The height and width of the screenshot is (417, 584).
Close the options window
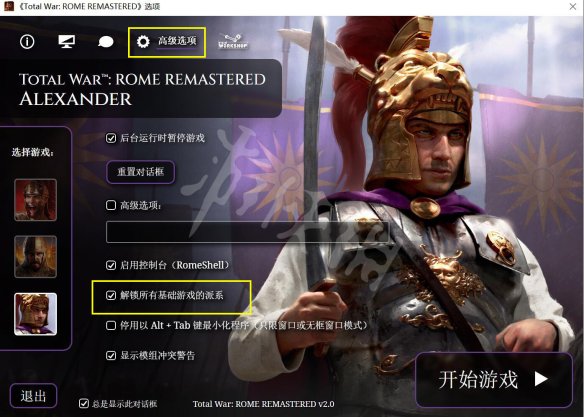tap(573, 6)
